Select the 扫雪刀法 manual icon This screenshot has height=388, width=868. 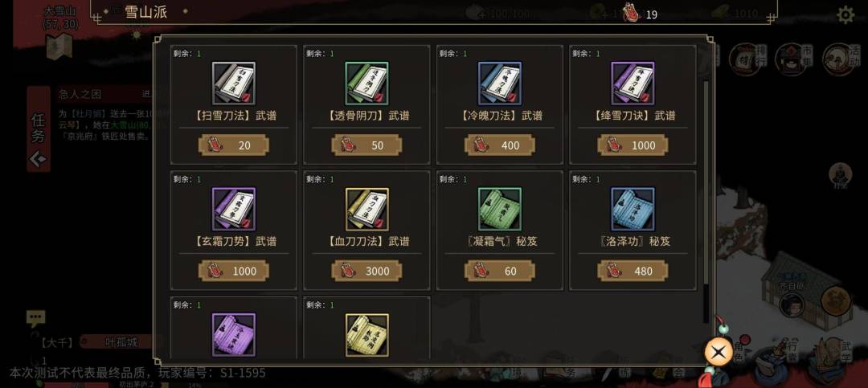[234, 84]
